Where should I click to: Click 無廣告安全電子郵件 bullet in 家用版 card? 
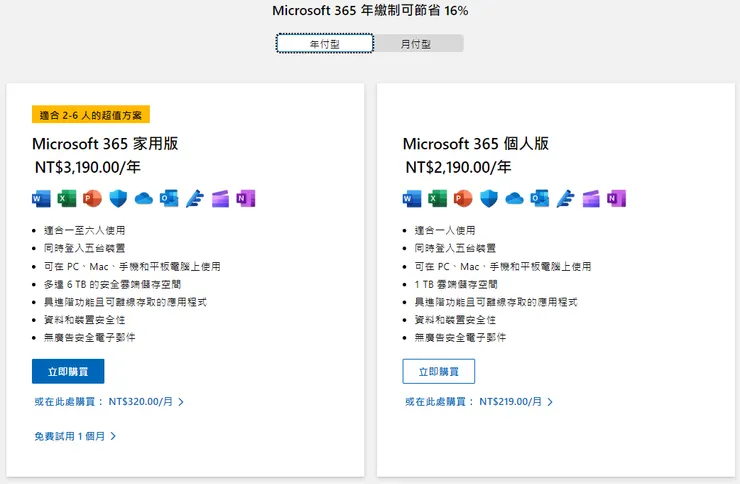(90, 337)
